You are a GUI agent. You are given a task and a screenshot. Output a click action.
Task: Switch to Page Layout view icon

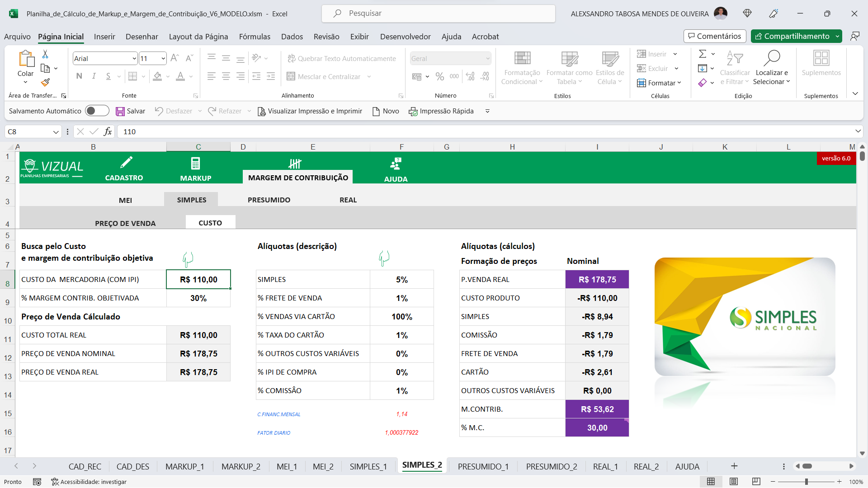pyautogui.click(x=734, y=482)
